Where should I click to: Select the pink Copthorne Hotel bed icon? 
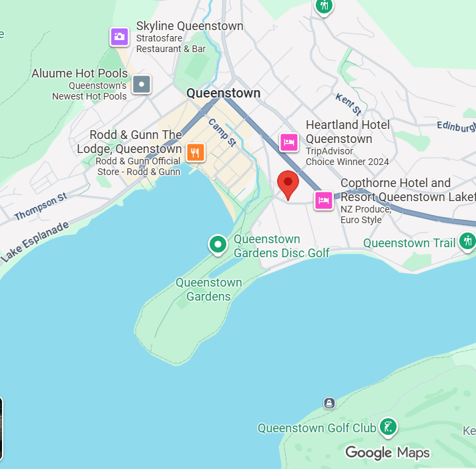(324, 200)
